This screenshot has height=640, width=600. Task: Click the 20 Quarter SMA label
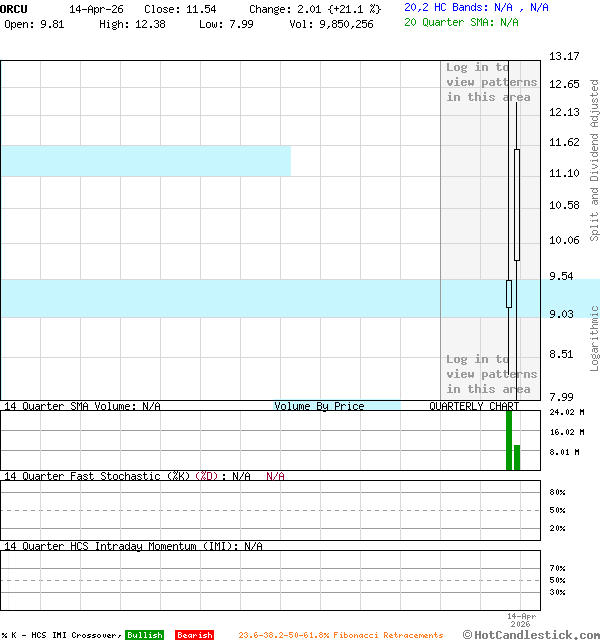[x=461, y=21]
